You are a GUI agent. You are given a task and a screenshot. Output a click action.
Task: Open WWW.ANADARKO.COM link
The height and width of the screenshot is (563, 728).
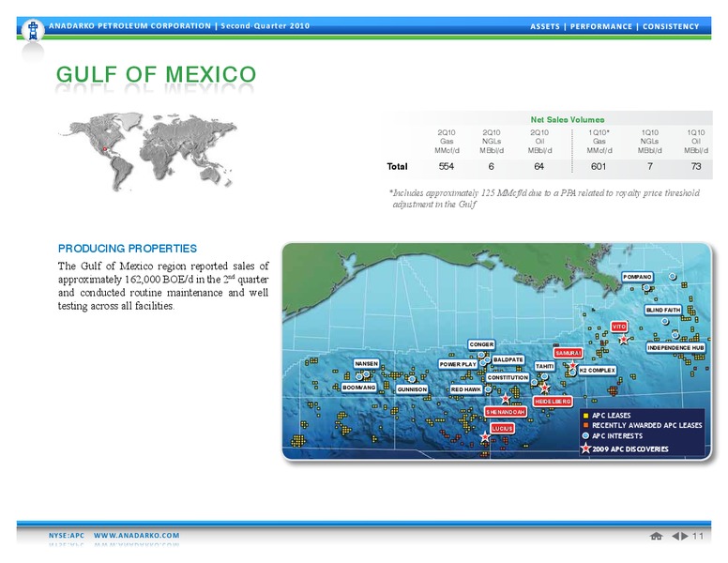[137, 535]
